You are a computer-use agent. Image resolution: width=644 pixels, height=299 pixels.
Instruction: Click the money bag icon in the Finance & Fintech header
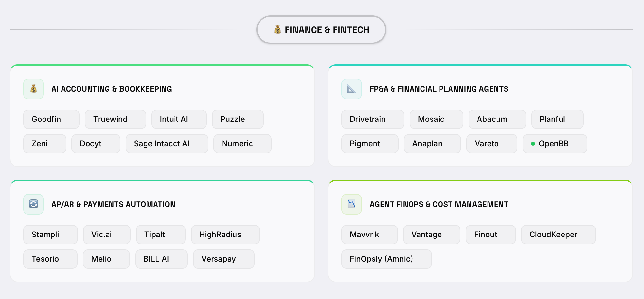[278, 30]
